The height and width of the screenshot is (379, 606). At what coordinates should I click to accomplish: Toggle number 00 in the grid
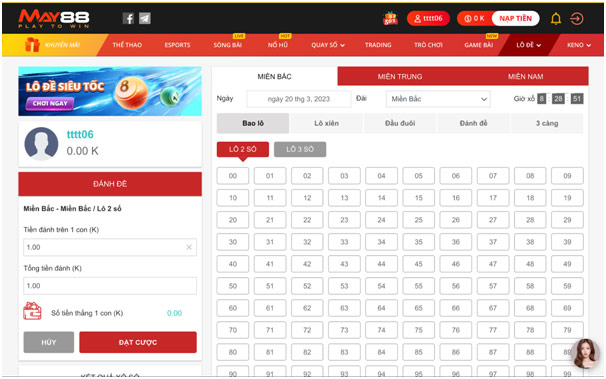point(233,176)
